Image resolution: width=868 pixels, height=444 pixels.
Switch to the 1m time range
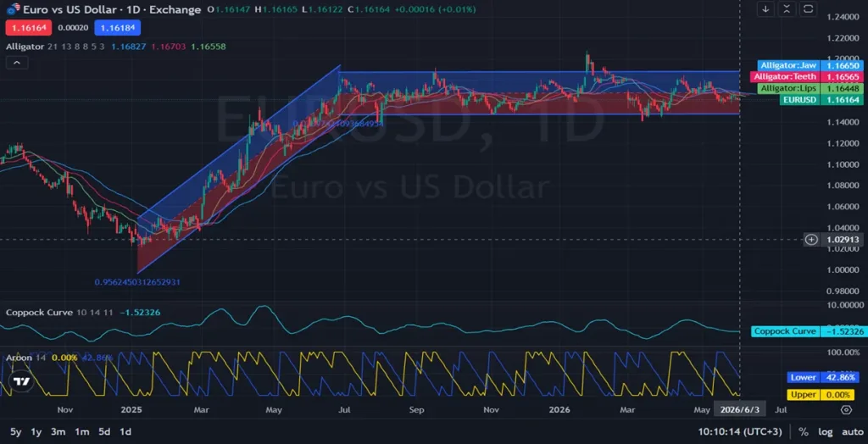(82, 432)
